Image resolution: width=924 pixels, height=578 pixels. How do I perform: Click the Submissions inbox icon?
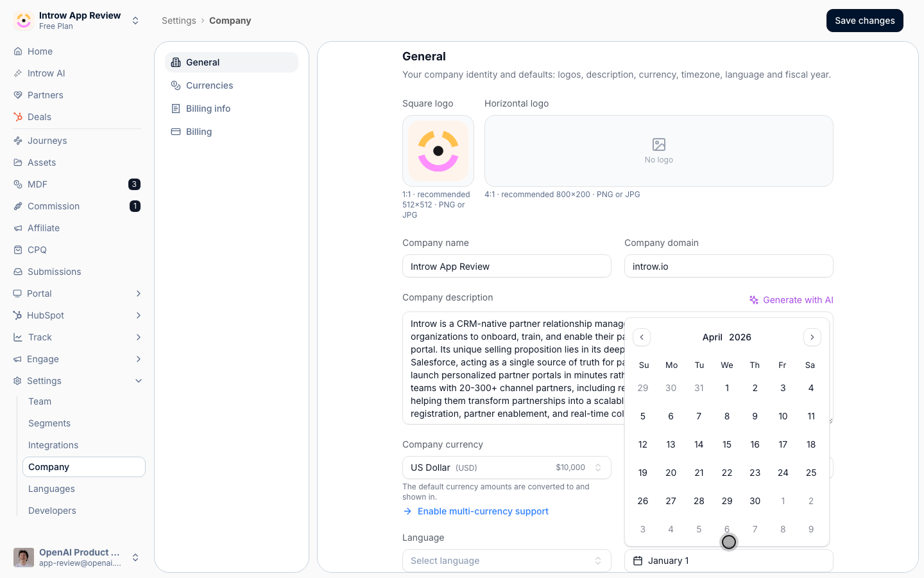pyautogui.click(x=18, y=272)
